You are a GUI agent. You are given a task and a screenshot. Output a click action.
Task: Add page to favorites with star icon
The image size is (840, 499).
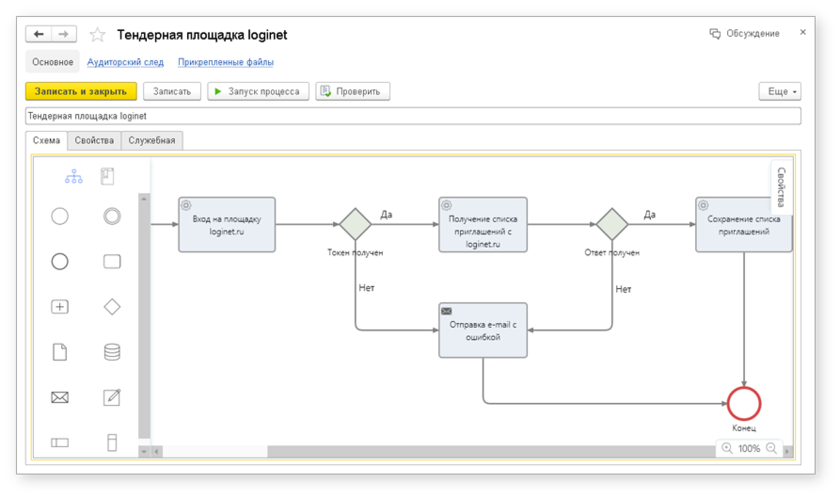(x=97, y=35)
